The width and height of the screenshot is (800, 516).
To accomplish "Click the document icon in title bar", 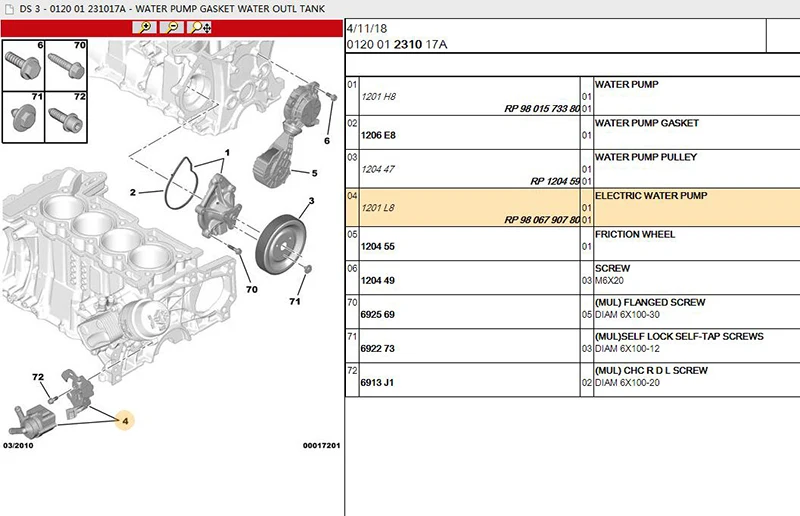I will [9, 9].
